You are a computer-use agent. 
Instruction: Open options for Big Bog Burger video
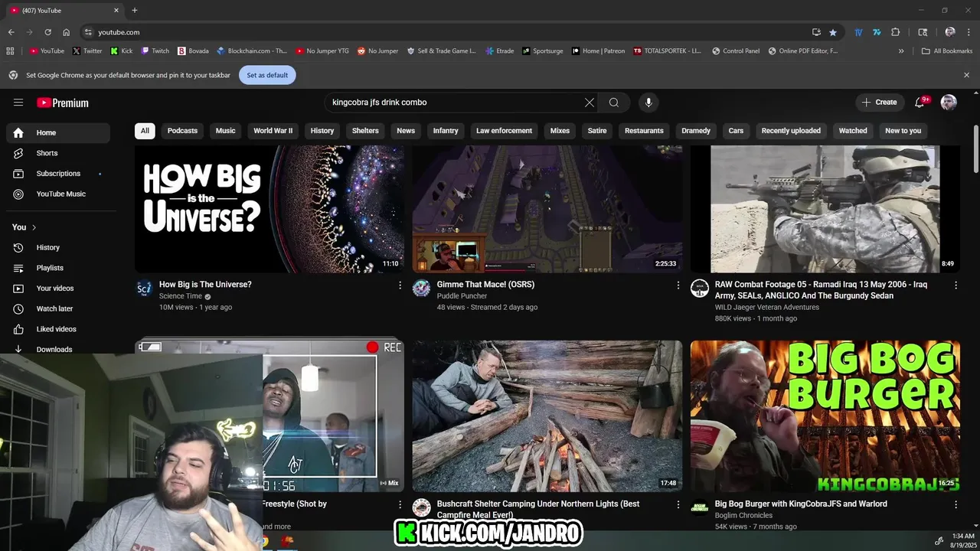click(x=955, y=505)
